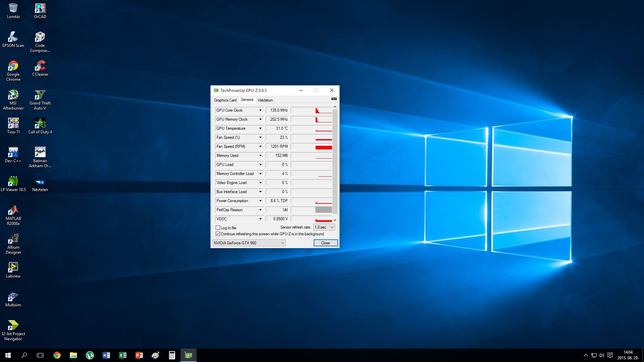
Task: Select the Sensors tab
Action: point(247,100)
